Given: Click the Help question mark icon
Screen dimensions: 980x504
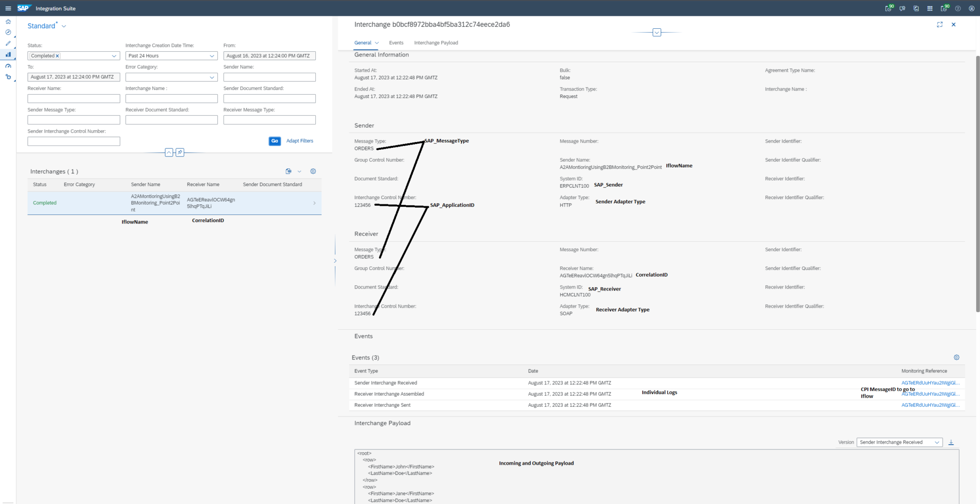Looking at the screenshot, I should point(958,8).
